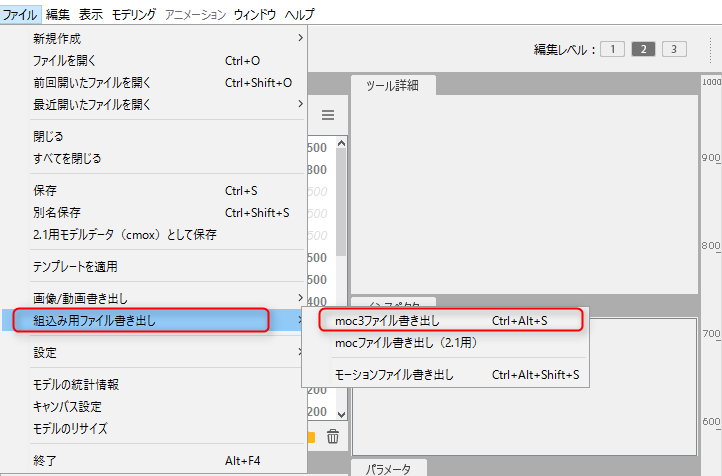Switch to the ツール詳細 tab
Screen dimensions: 722x476
(392, 85)
